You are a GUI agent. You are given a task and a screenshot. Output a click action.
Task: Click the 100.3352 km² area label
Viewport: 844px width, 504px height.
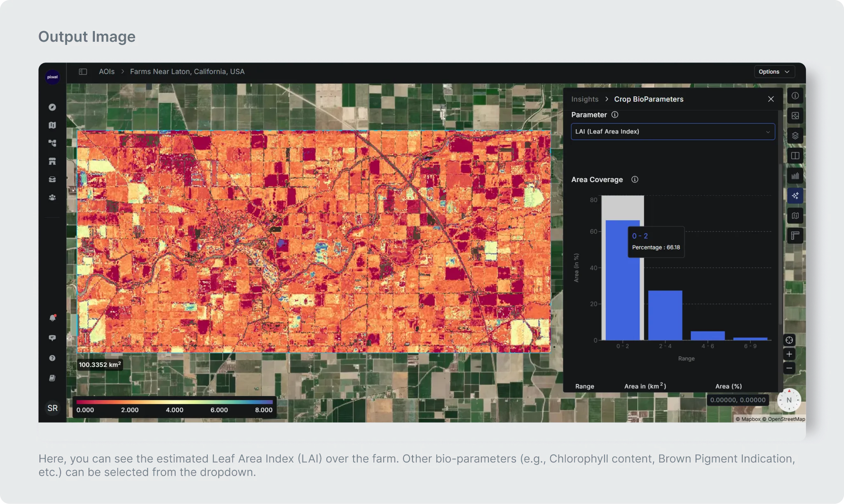pyautogui.click(x=100, y=364)
